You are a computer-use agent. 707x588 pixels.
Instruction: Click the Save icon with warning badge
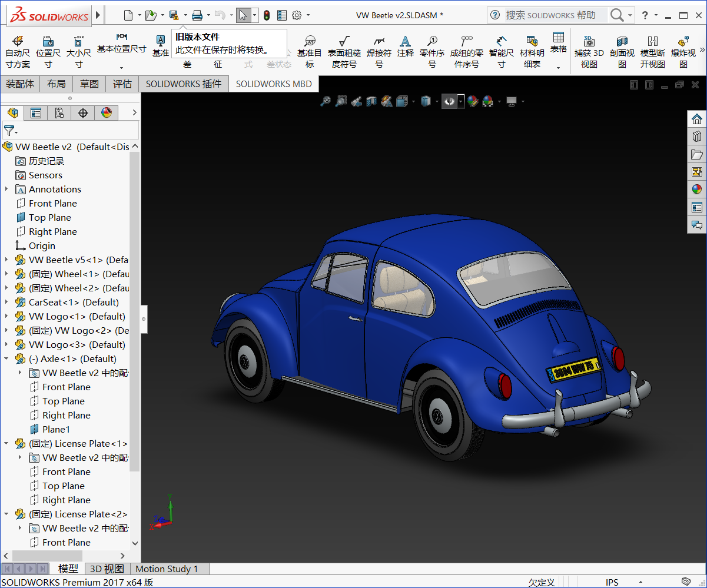tap(174, 15)
